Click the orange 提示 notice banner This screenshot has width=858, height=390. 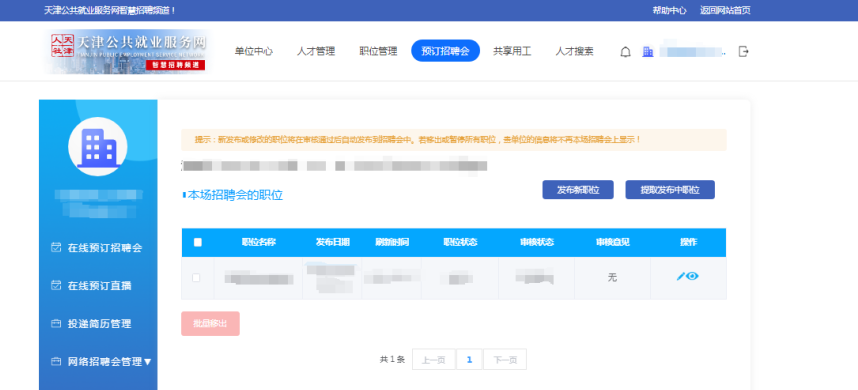[x=454, y=140]
